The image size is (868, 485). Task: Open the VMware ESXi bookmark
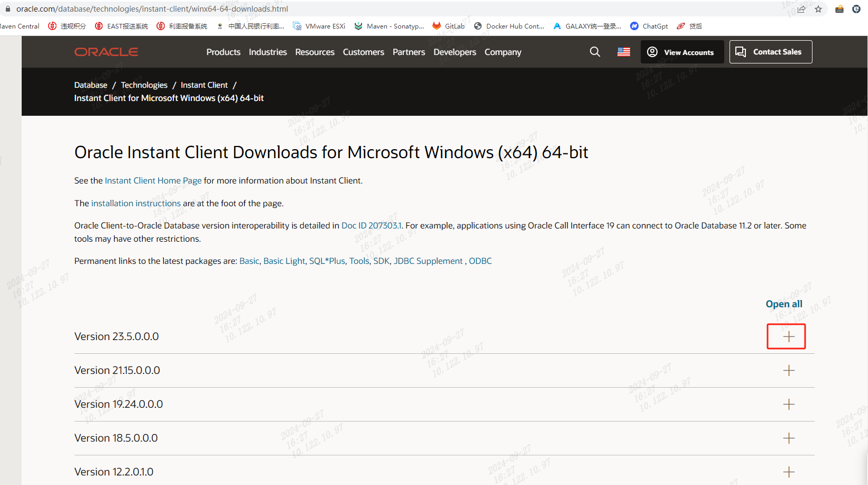319,26
